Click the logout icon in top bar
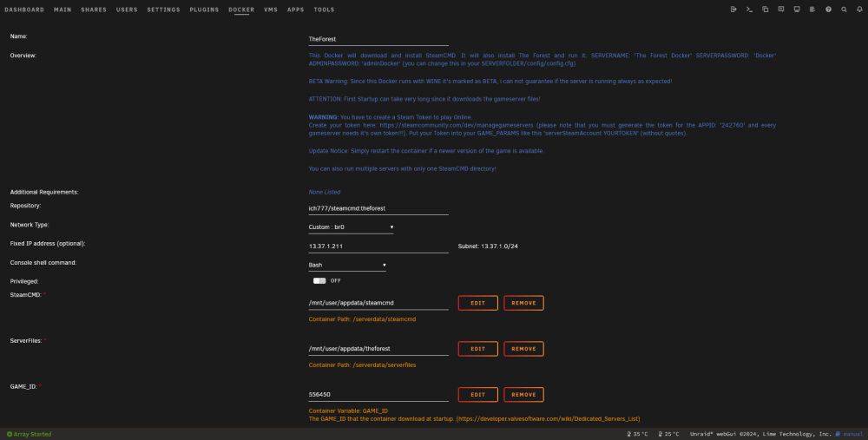This screenshot has height=440, width=868. tap(733, 10)
